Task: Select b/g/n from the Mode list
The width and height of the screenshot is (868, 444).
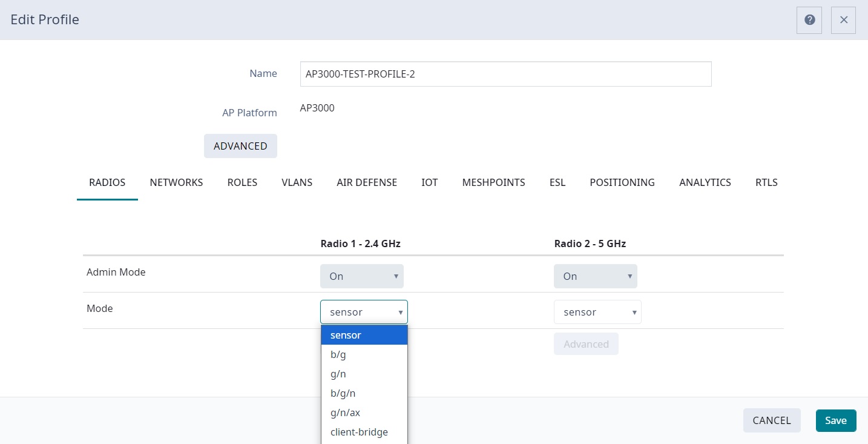Action: pos(342,393)
